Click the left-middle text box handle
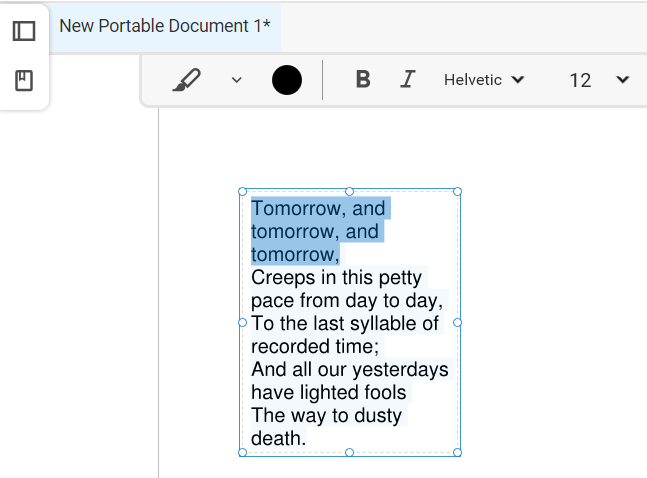This screenshot has width=647, height=478. (x=243, y=322)
